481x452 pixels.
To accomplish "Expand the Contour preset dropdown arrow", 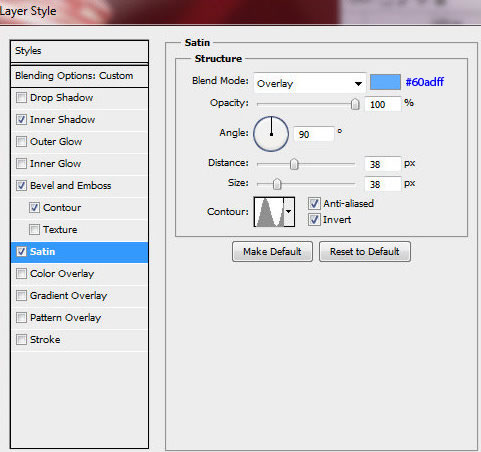I will tap(289, 212).
